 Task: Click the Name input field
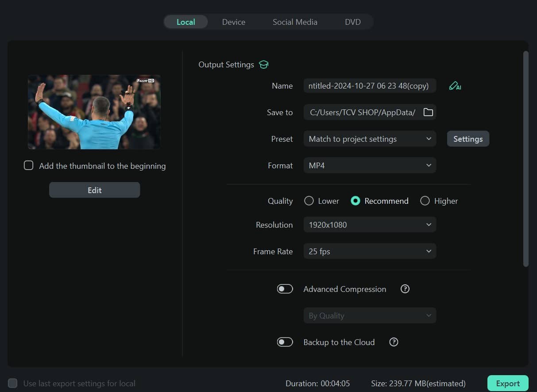pyautogui.click(x=370, y=86)
